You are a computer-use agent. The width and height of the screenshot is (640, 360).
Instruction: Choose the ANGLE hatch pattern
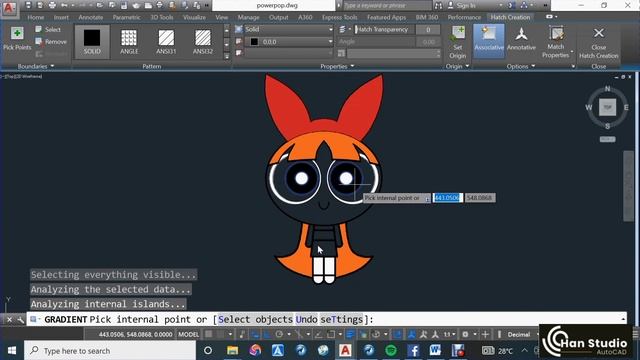click(x=129, y=42)
